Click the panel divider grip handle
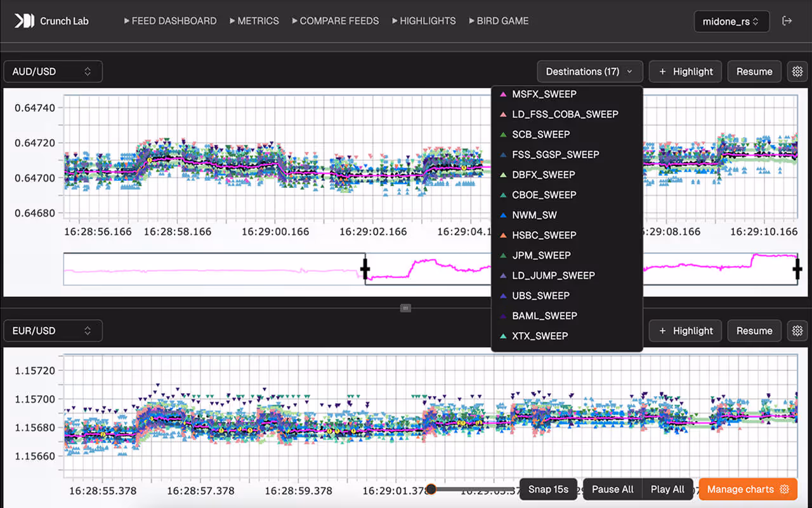Screen dimensions: 812x508 click(406, 308)
